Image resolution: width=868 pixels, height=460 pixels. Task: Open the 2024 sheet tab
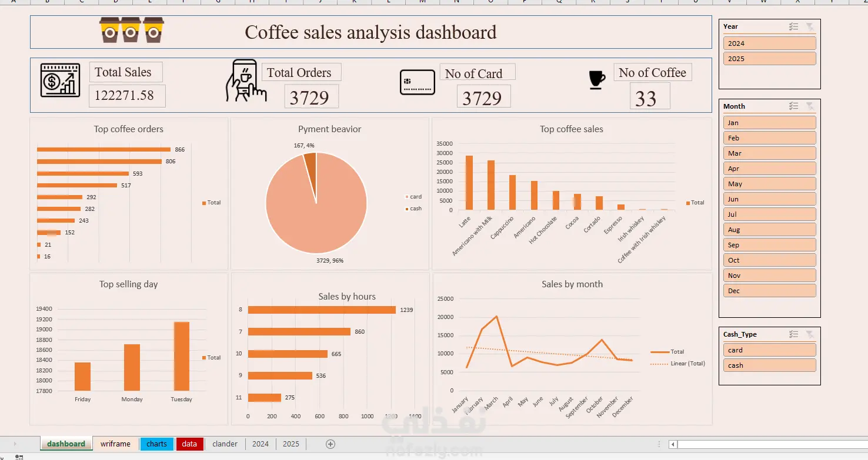(261, 444)
